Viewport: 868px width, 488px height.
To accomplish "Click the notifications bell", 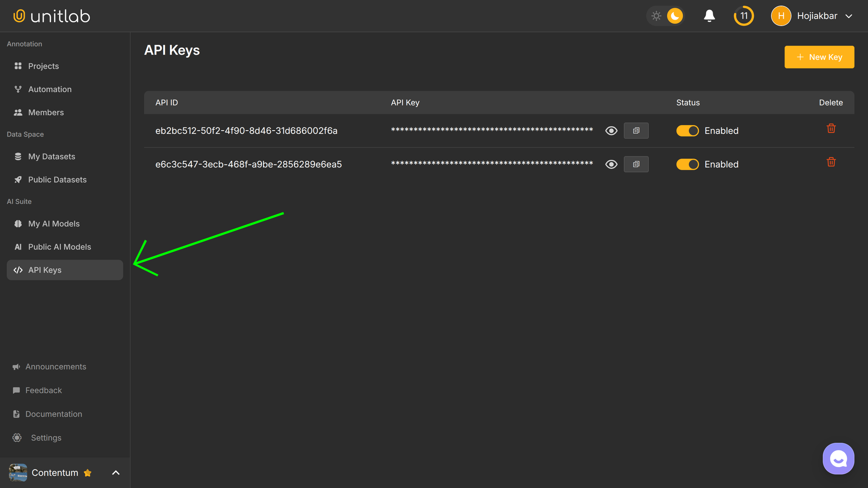I will point(709,16).
